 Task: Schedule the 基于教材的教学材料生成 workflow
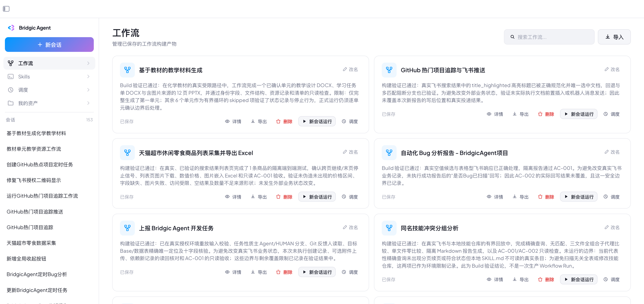[x=350, y=121]
